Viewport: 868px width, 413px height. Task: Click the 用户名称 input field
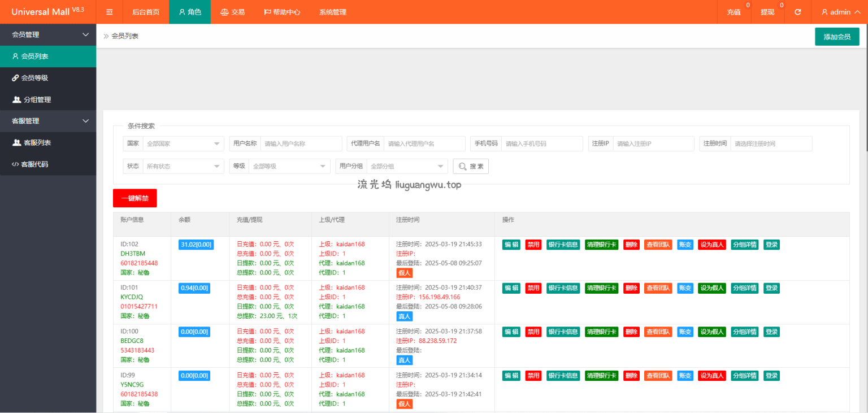click(301, 144)
